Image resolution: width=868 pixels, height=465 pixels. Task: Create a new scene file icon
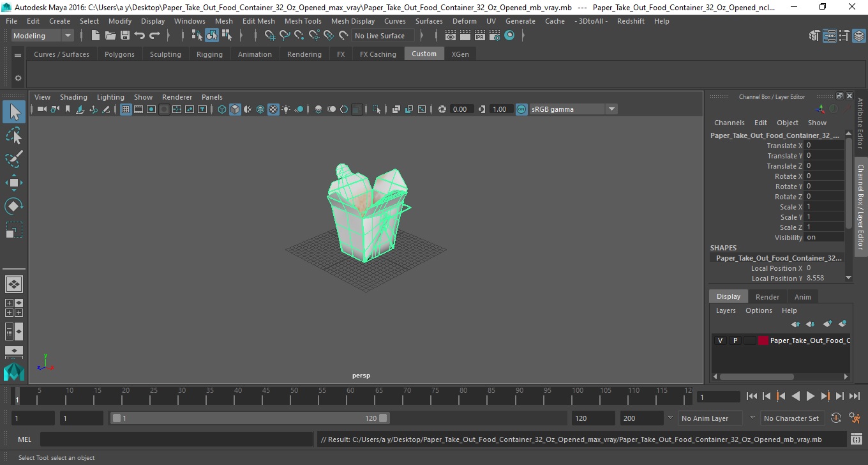click(95, 36)
